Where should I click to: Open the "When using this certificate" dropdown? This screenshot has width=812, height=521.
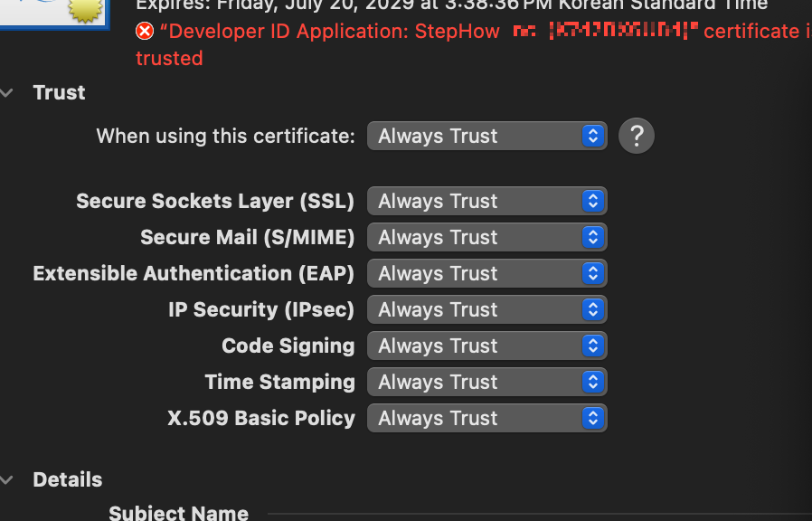[x=486, y=136]
